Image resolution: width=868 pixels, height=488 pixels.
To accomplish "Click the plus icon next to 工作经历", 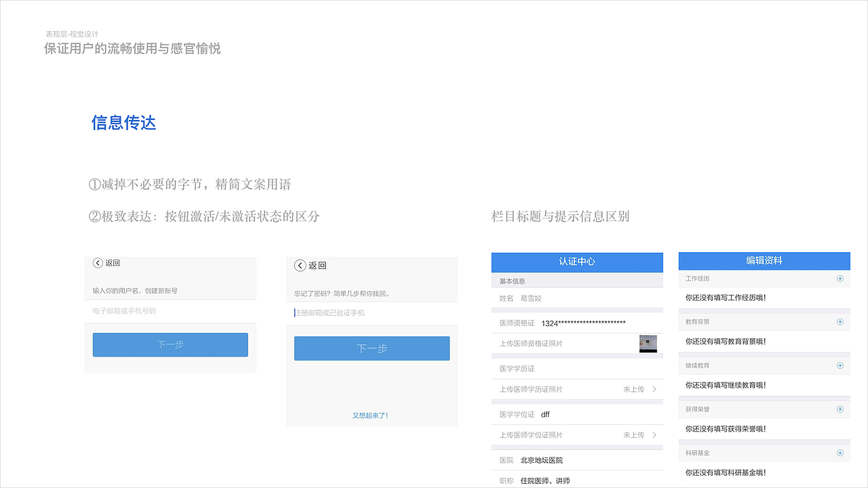I will point(840,278).
